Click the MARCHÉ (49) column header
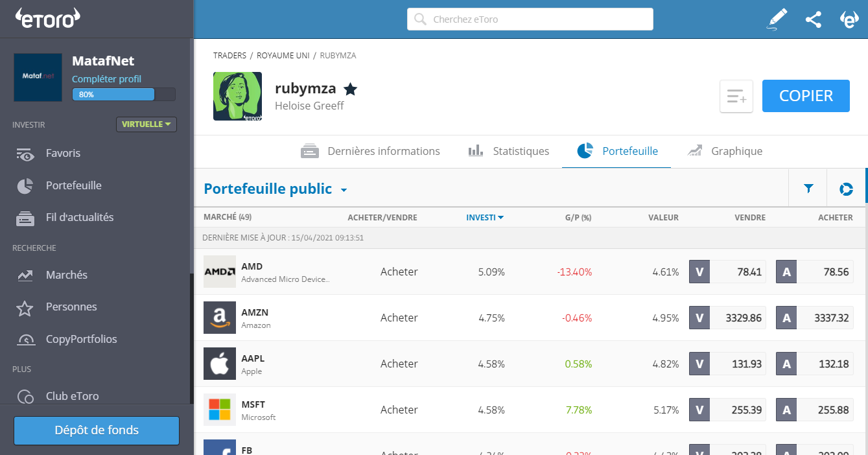Viewport: 868px width, 455px height. coord(228,217)
